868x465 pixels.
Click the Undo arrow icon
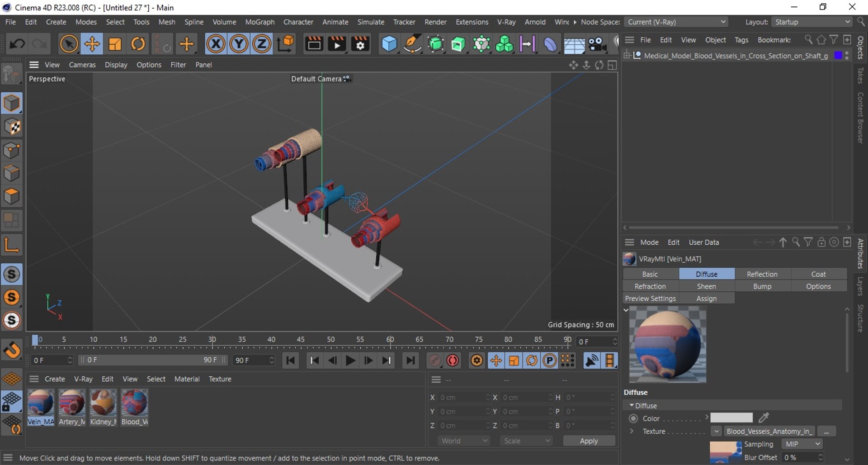click(x=18, y=44)
